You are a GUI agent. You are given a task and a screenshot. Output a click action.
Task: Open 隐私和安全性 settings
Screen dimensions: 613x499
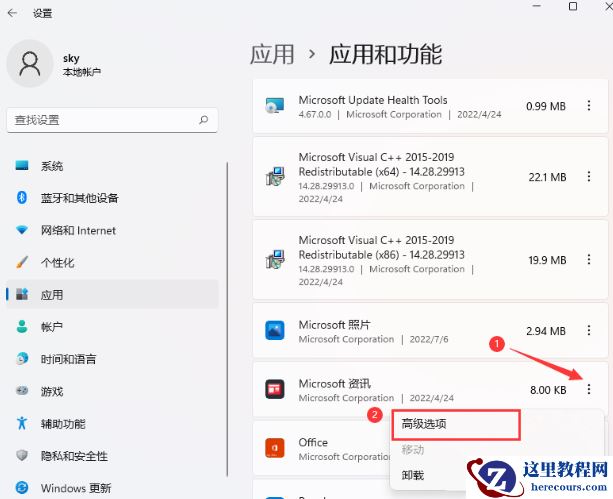(112, 456)
